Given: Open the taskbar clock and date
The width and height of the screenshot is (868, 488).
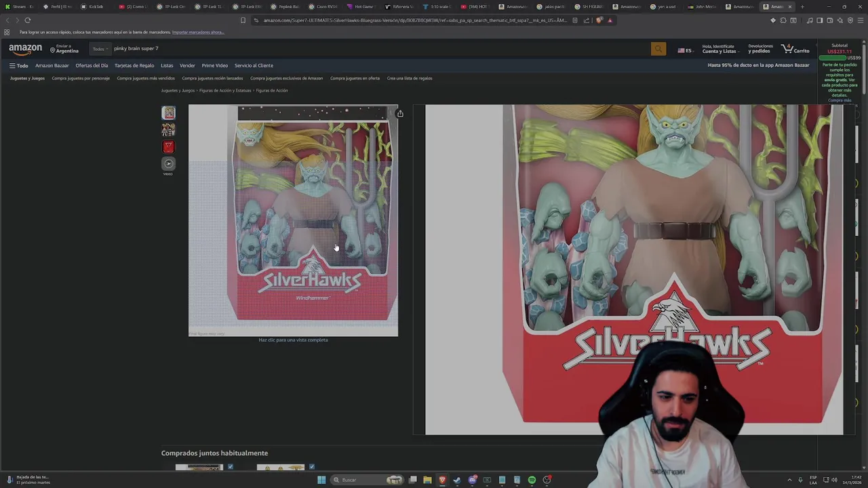Looking at the screenshot, I should pos(852,480).
